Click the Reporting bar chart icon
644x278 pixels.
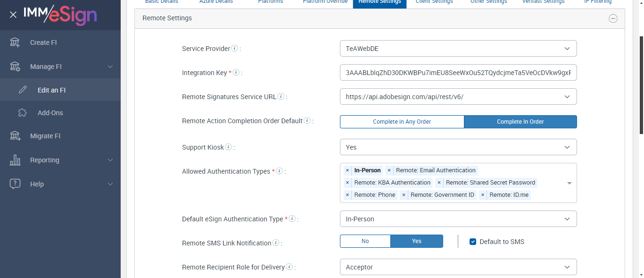pyautogui.click(x=15, y=160)
